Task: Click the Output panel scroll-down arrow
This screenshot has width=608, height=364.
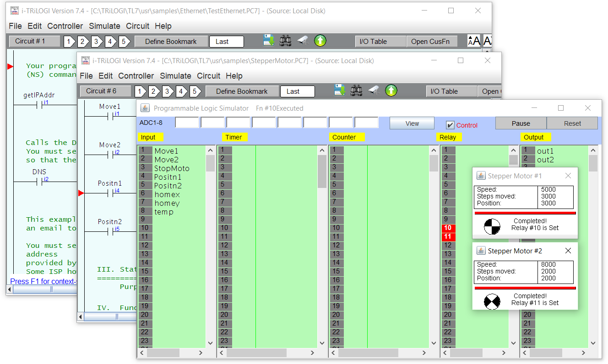Action: (x=593, y=343)
